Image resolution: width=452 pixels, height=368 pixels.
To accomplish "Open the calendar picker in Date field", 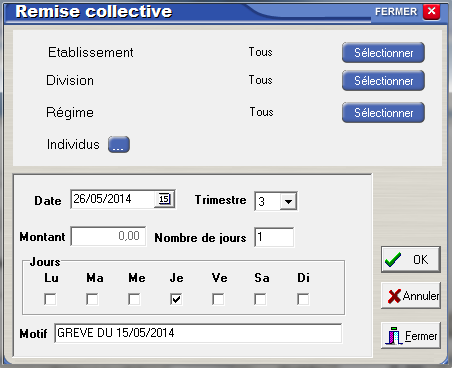I will 164,199.
